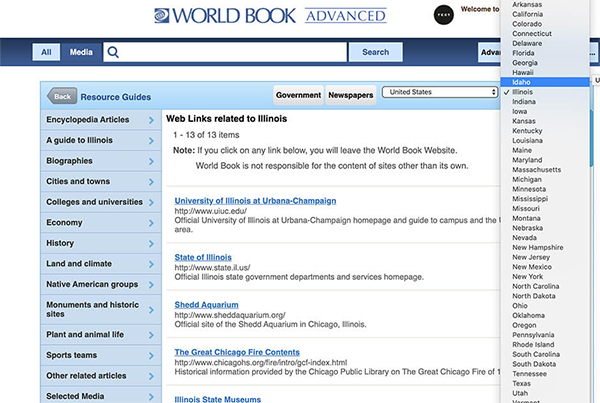The width and height of the screenshot is (600, 403).
Task: Click the World Book Advanced title logo
Action: click(270, 16)
